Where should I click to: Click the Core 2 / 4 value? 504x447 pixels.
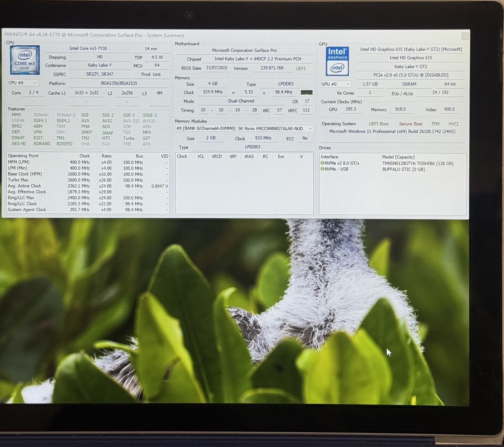(33, 92)
